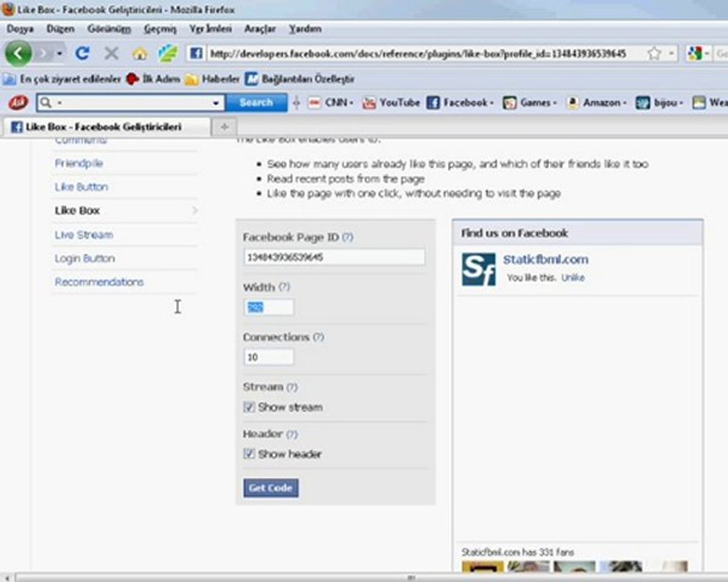Click the help (?) next to Stream
This screenshot has height=582, width=728.
tap(292, 386)
